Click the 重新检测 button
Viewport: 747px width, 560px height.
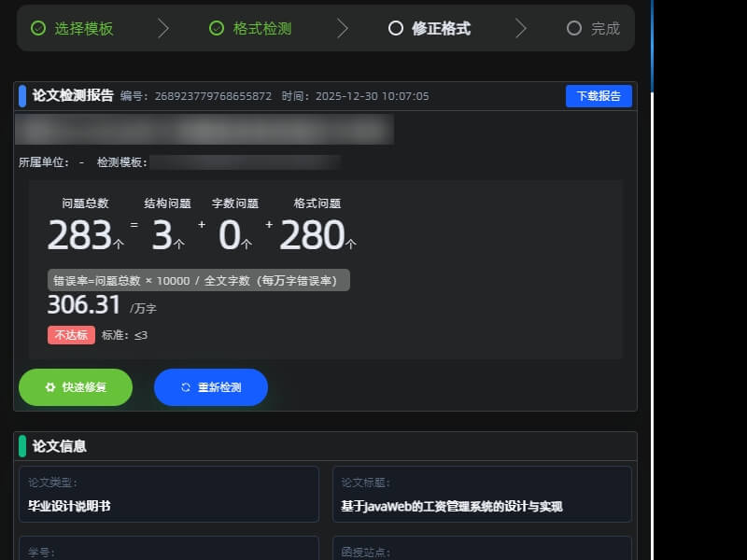211,387
